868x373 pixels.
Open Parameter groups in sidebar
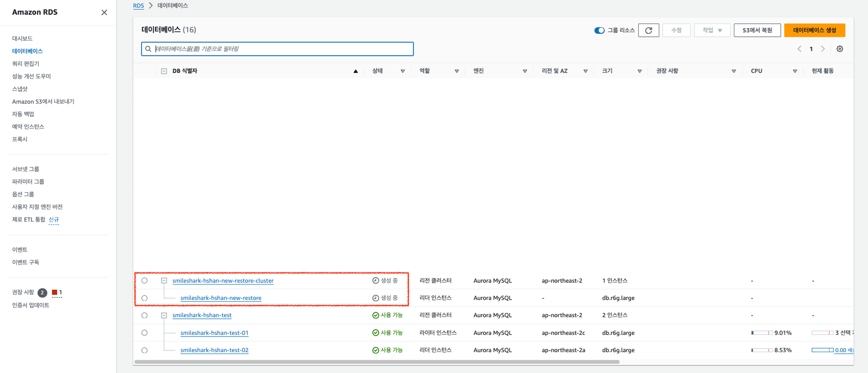28,182
